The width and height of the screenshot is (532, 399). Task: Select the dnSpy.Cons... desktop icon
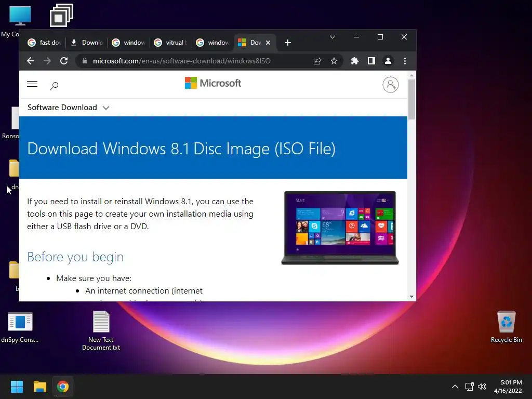point(20,327)
